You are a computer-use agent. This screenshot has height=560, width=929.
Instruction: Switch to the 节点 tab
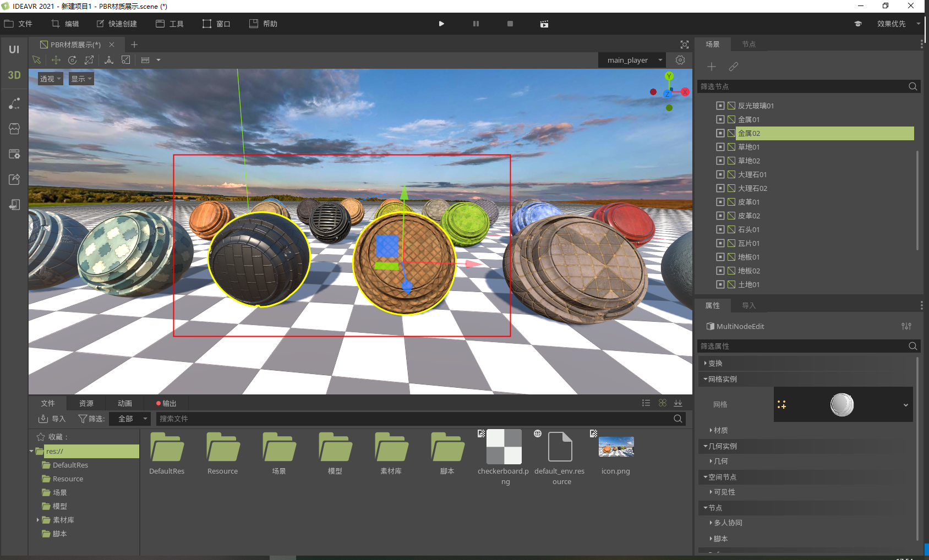[748, 44]
